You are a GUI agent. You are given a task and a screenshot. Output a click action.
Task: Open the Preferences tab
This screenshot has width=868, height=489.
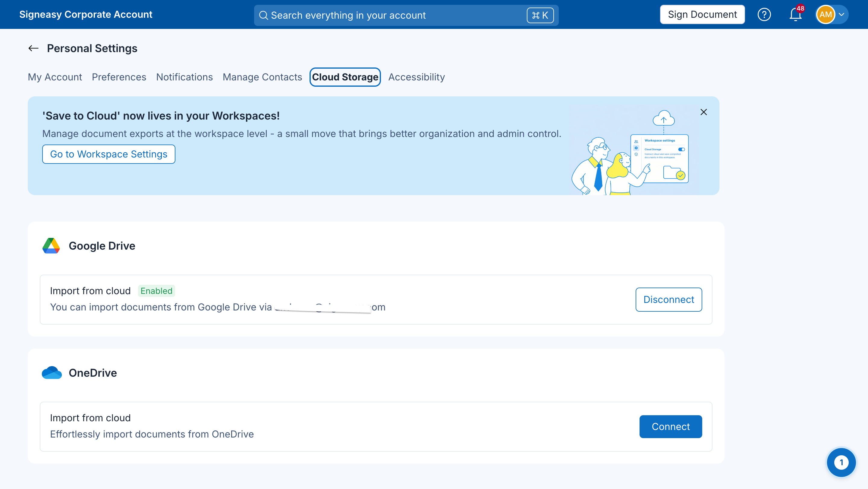[119, 77]
